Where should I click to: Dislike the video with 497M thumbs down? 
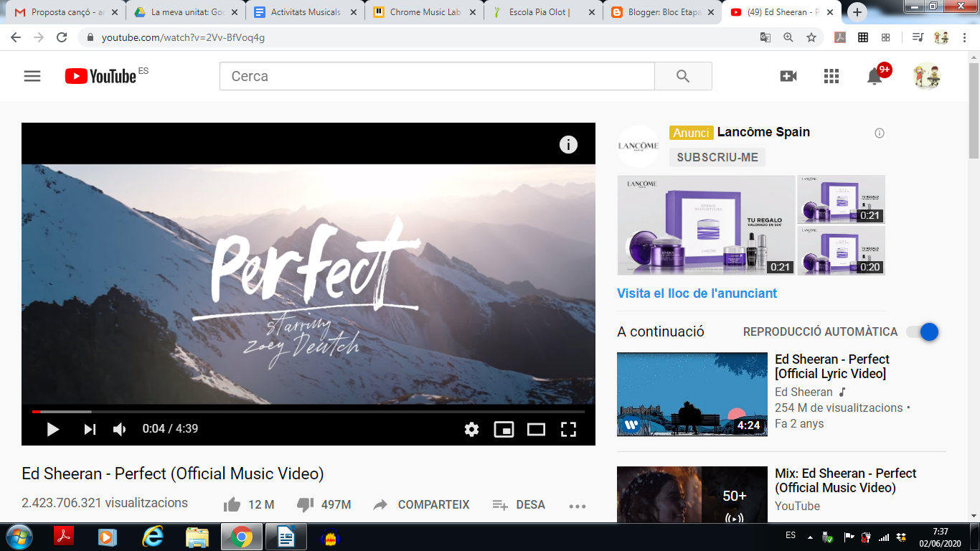[x=324, y=504]
